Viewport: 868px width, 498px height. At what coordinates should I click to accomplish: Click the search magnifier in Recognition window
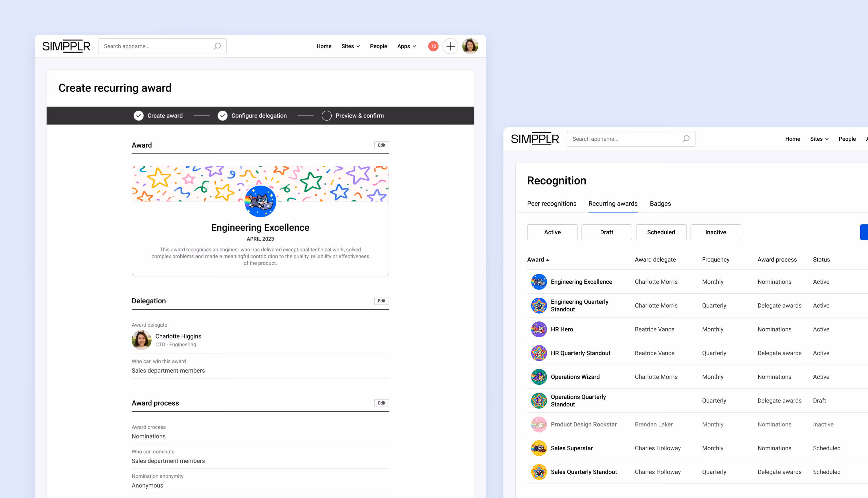click(686, 139)
